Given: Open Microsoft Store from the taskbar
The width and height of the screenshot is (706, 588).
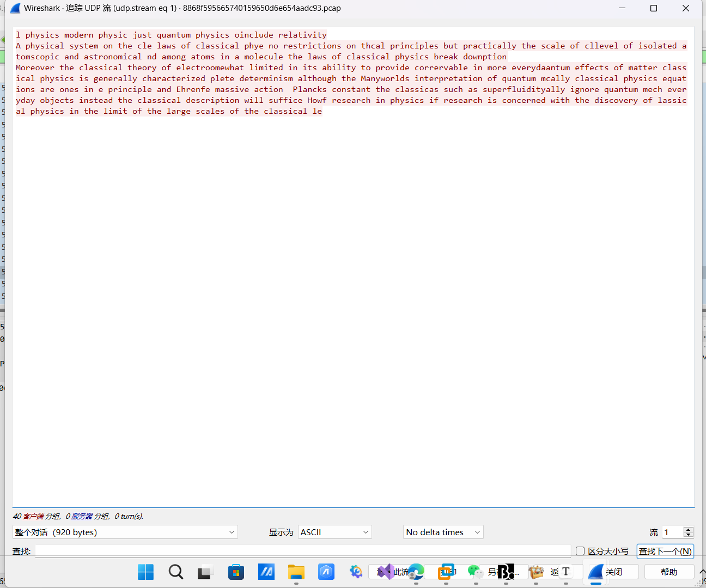Looking at the screenshot, I should click(x=236, y=572).
